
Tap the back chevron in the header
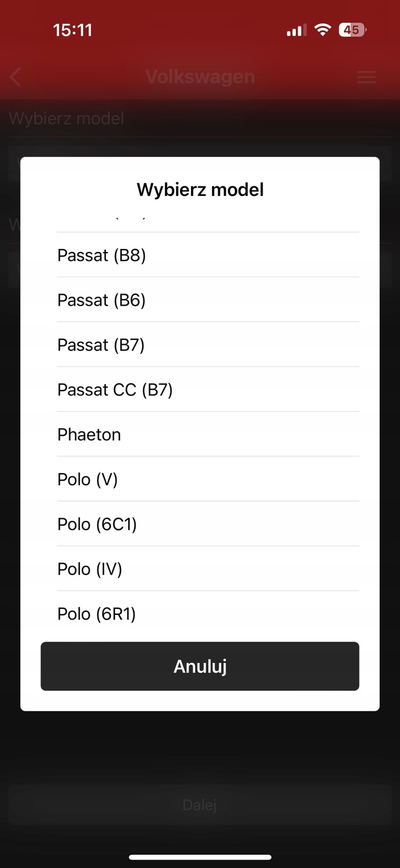point(16,77)
